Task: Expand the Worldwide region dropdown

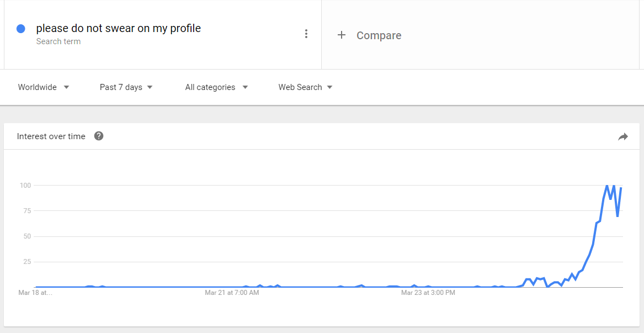Action: [x=44, y=87]
